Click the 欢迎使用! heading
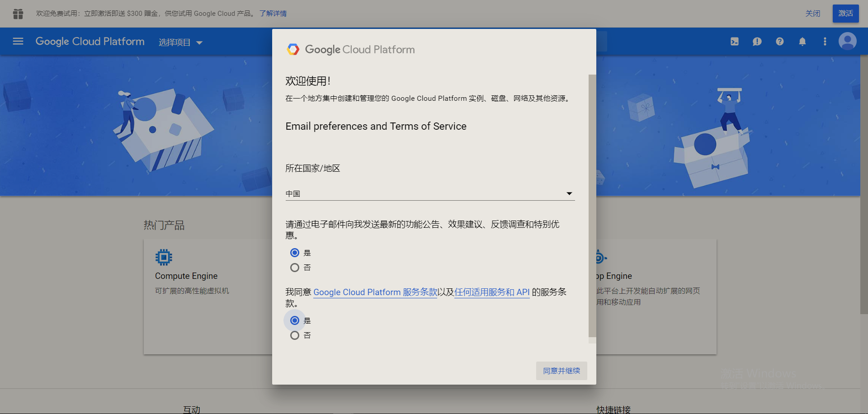Image resolution: width=868 pixels, height=414 pixels. [x=308, y=81]
